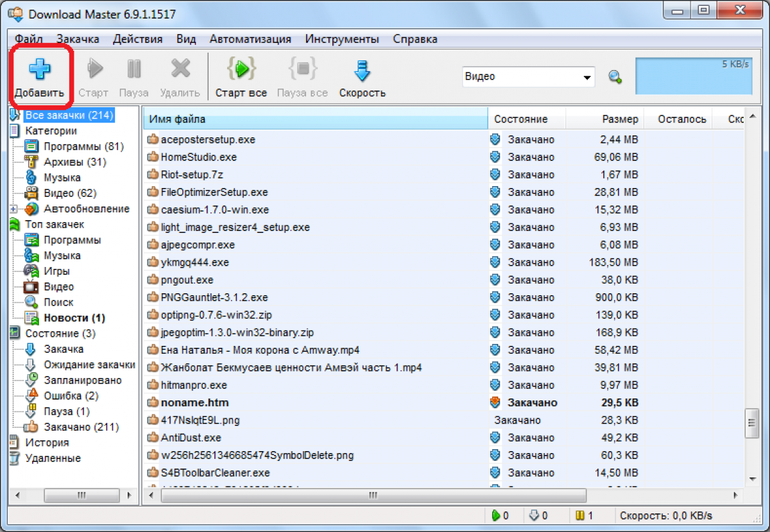Image resolution: width=770 pixels, height=532 pixels.
Task: Open the Видео category dropdown
Action: point(586,77)
